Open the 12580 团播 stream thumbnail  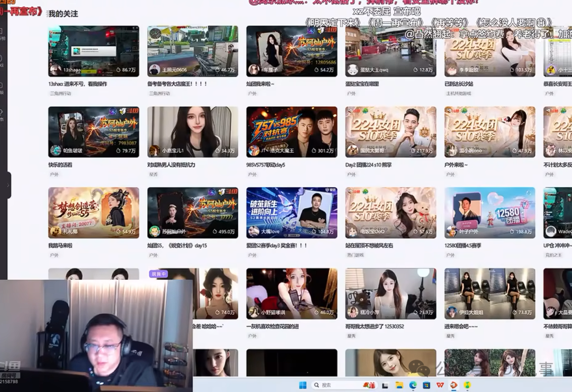[490, 213]
